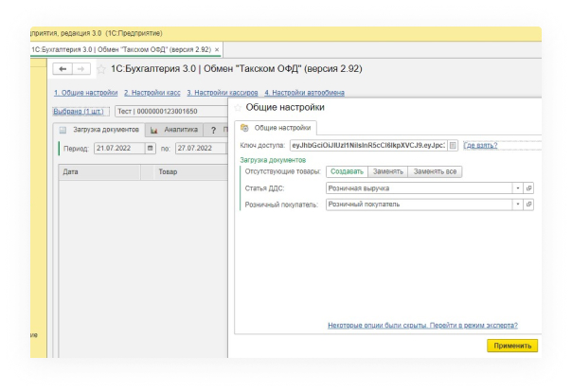Close the 1С:Бухгалтерия 3.0 tab

pos(217,49)
